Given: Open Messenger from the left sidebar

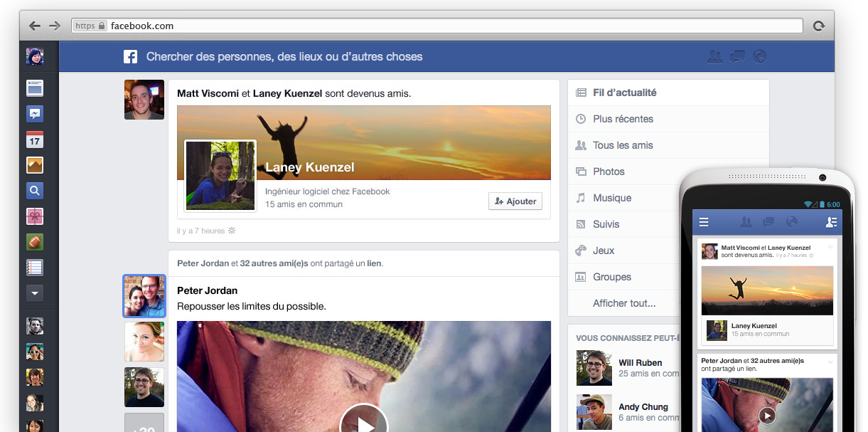Looking at the screenshot, I should coord(35,114).
